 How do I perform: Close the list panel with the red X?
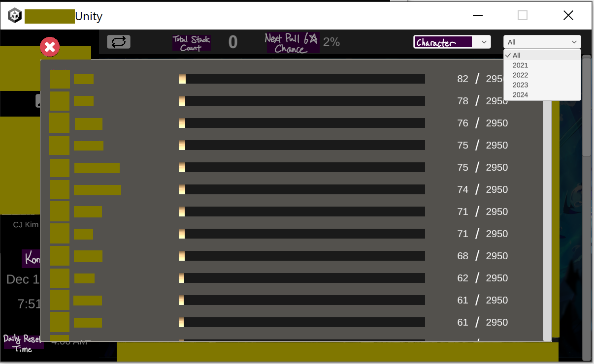(x=50, y=47)
